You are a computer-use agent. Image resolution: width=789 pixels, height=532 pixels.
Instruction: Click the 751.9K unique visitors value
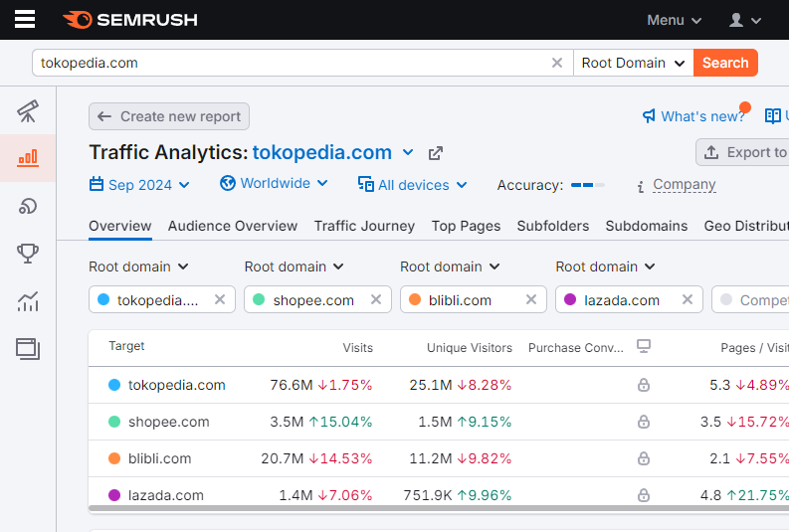click(428, 495)
